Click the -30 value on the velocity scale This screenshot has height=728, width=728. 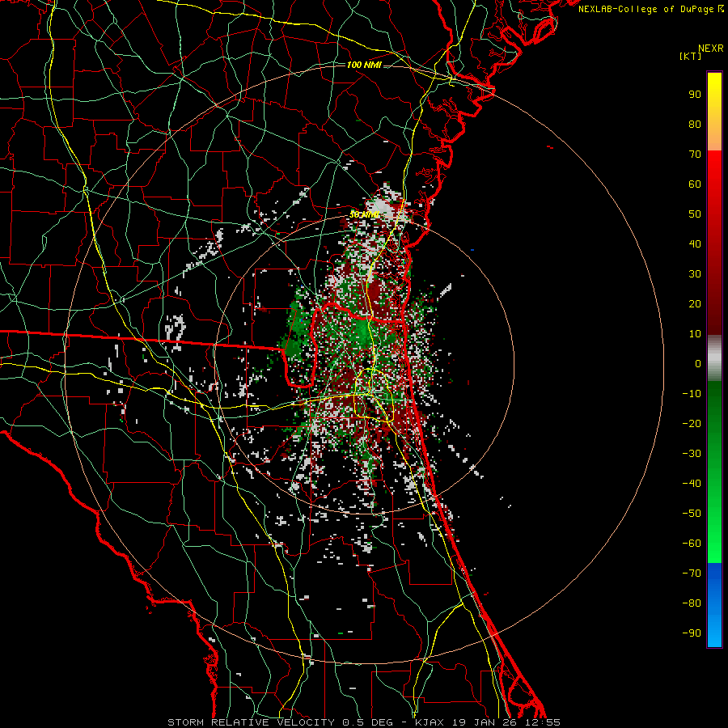pyautogui.click(x=692, y=454)
